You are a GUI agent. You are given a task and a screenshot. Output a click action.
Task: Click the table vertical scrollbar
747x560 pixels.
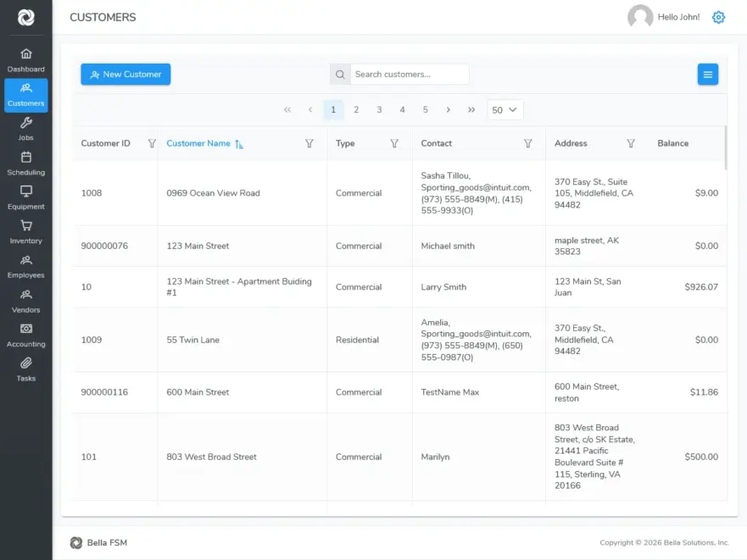(x=726, y=147)
